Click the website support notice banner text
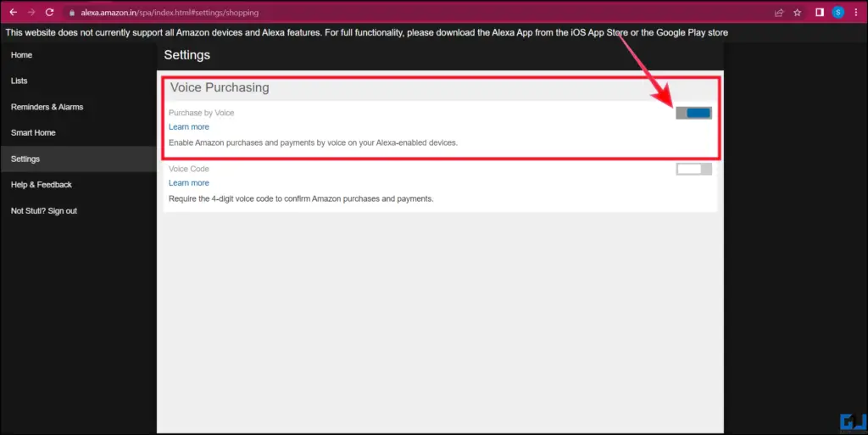This screenshot has height=435, width=868. pos(366,33)
